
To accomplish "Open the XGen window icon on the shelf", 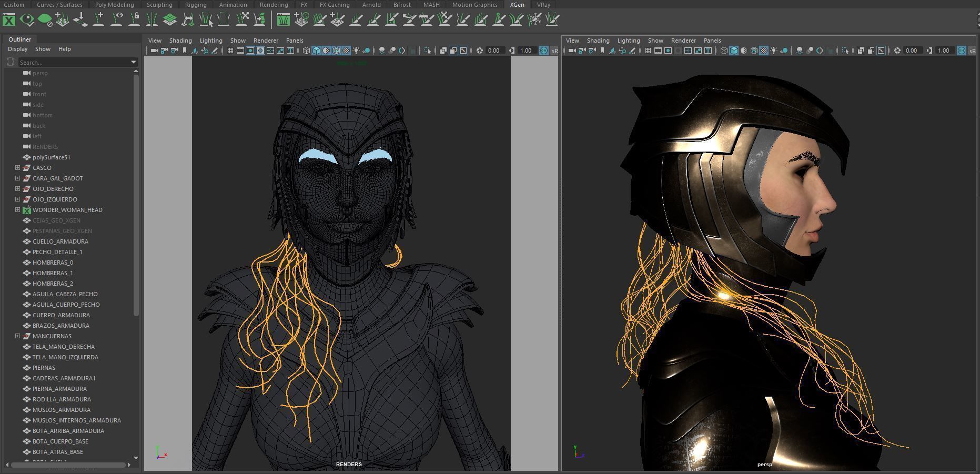I will [x=9, y=20].
